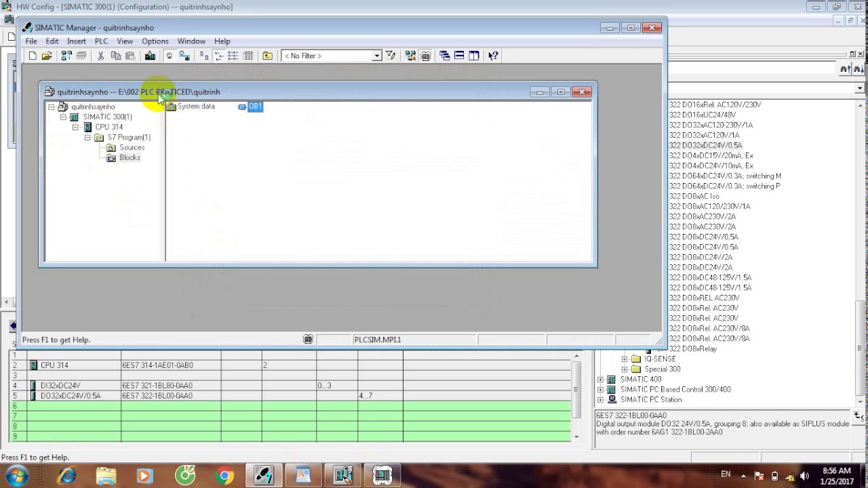The height and width of the screenshot is (488, 868).
Task: Click EN language indicator in tray
Action: point(726,474)
